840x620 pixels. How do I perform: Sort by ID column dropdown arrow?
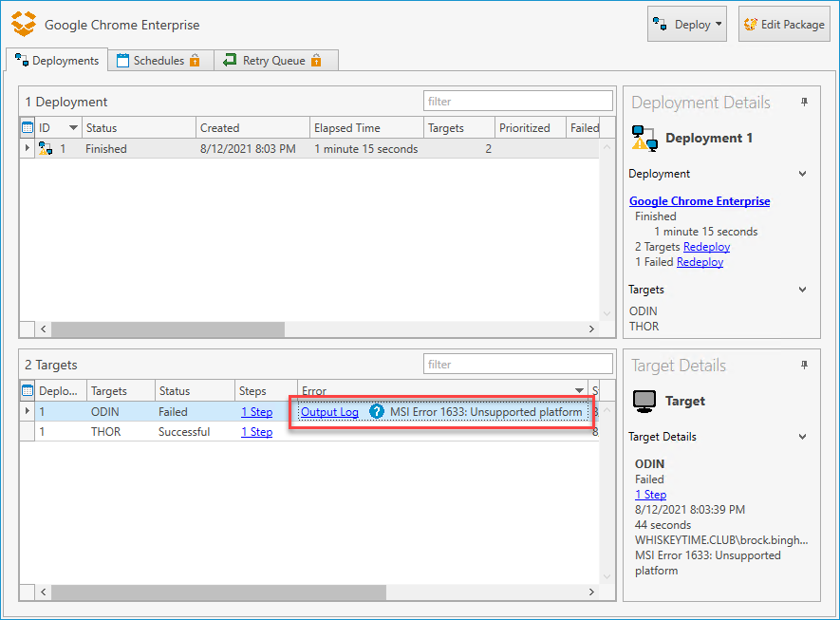[x=73, y=127]
